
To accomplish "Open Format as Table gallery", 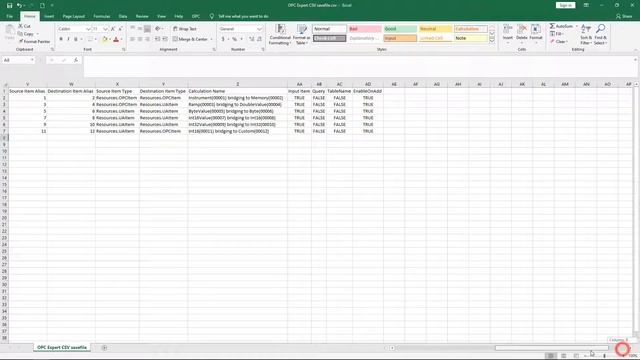I will pos(302,34).
